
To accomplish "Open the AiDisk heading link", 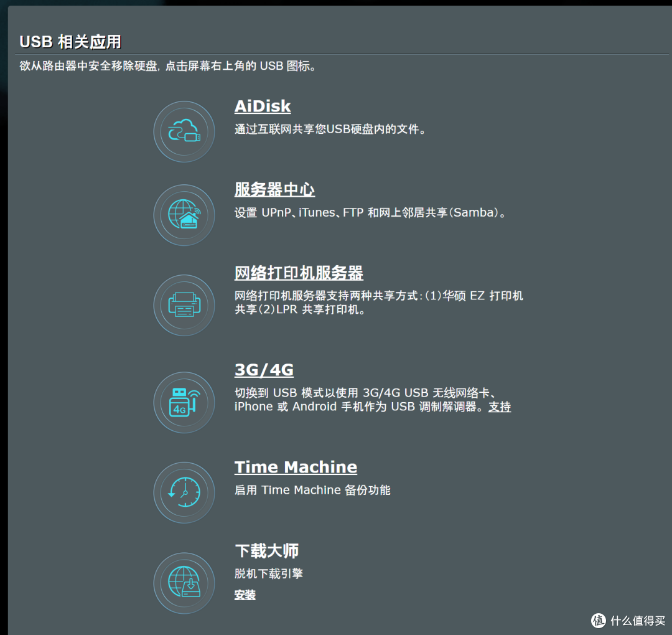I will tap(263, 106).
